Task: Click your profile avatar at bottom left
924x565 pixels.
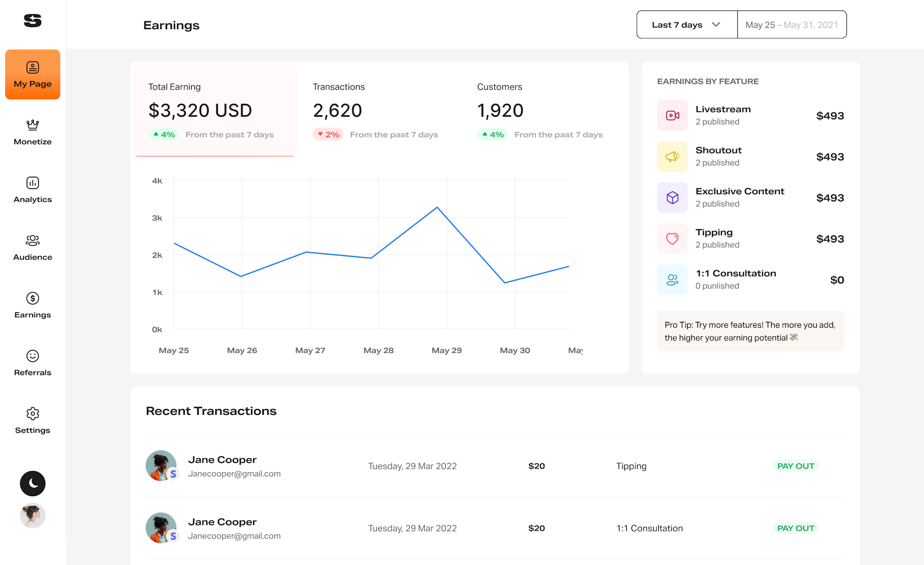Action: tap(32, 516)
